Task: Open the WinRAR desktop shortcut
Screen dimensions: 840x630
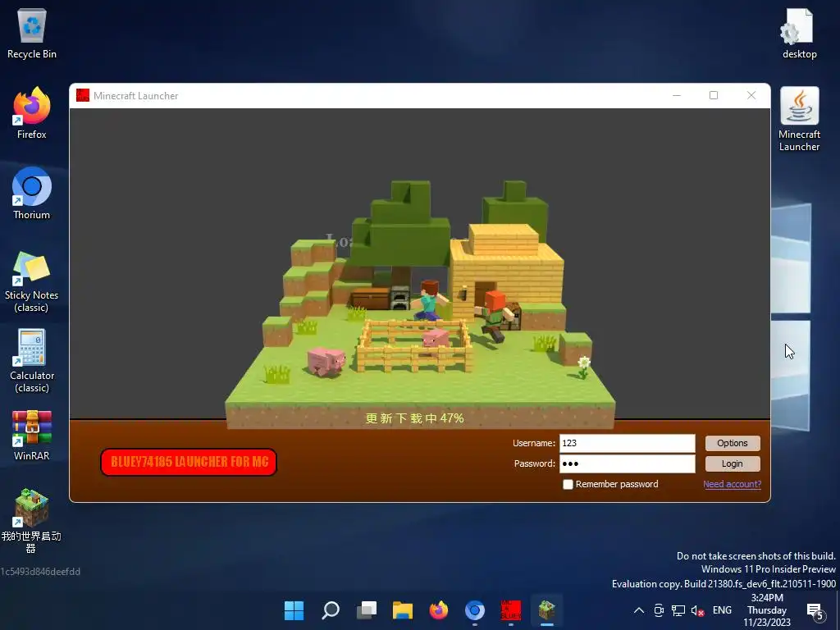Action: 32,435
